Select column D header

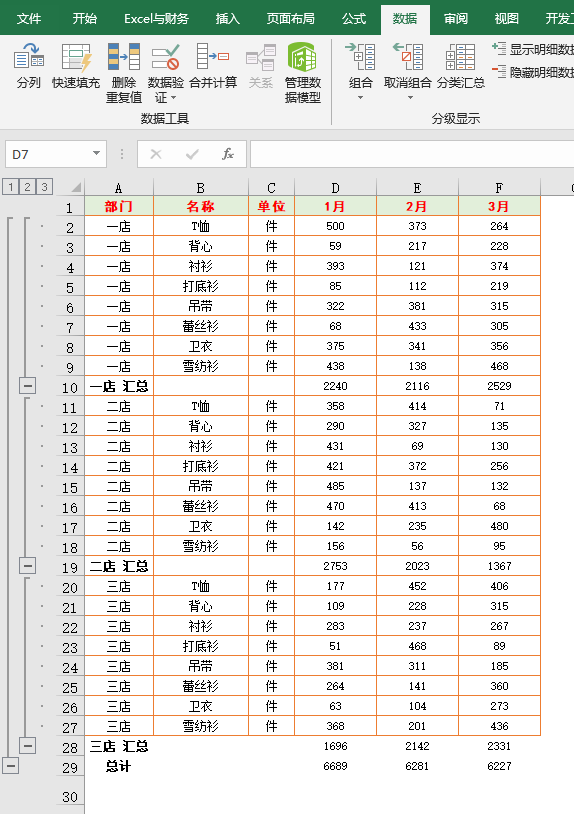335,187
